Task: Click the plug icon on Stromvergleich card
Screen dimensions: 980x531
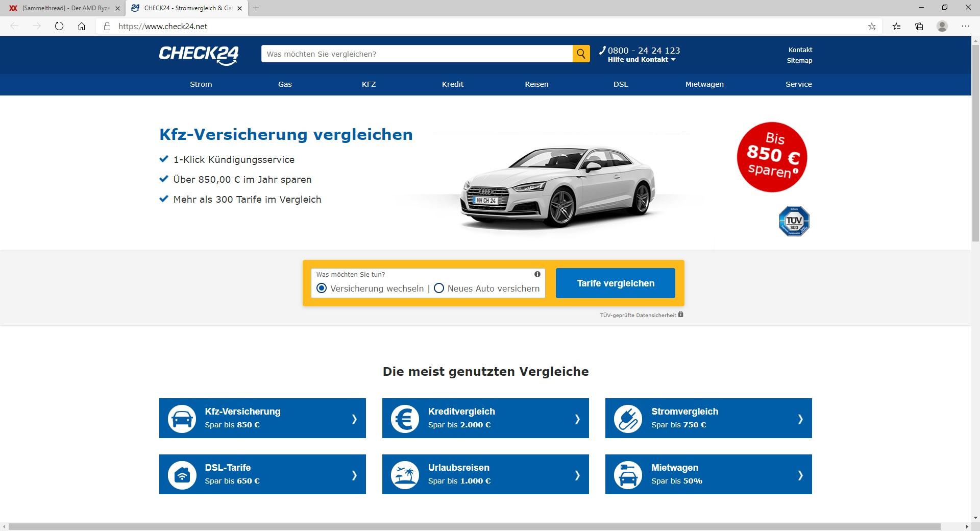Action: (x=628, y=419)
